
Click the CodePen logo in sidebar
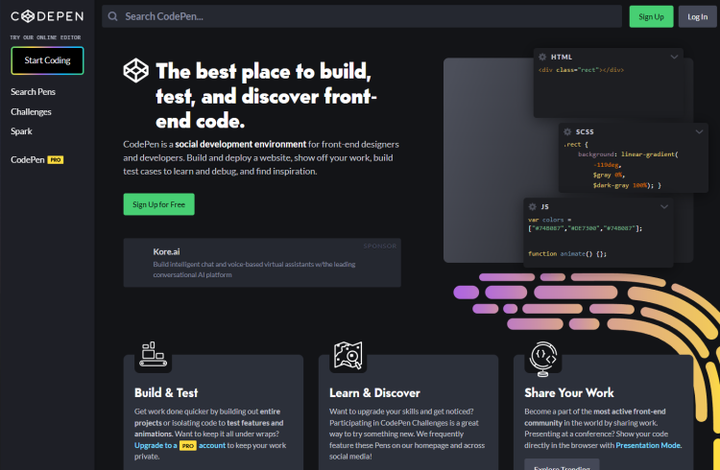(47, 17)
